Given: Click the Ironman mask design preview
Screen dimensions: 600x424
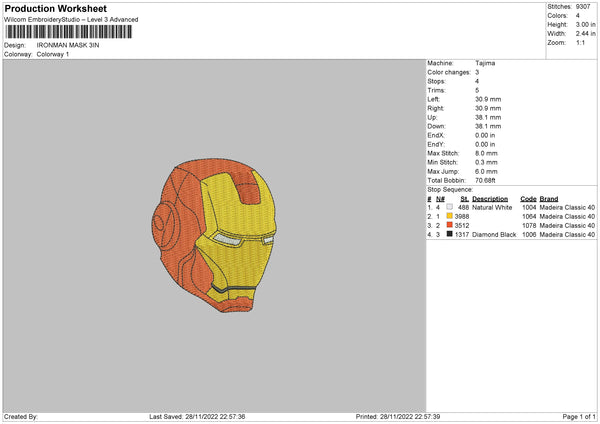Looking at the screenshot, I should [x=214, y=235].
